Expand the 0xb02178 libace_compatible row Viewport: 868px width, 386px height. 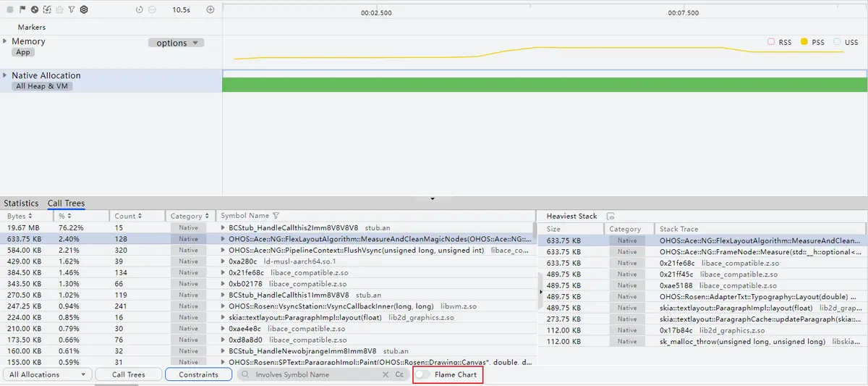click(x=223, y=284)
